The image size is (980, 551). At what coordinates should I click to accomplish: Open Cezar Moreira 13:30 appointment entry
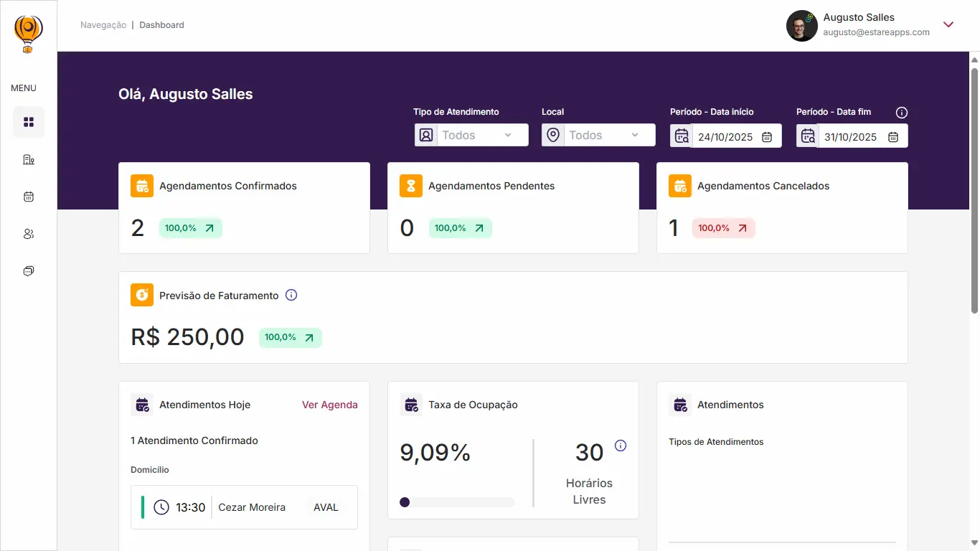[244, 507]
